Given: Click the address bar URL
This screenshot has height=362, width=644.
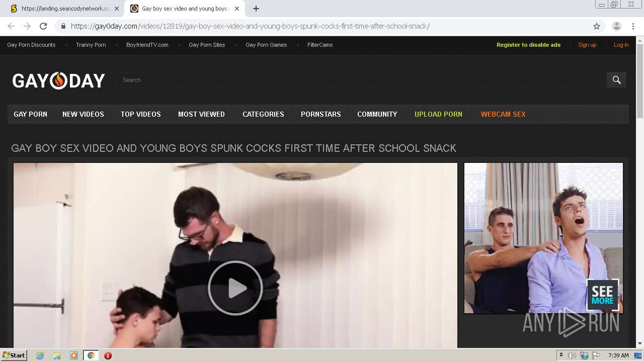Looking at the screenshot, I should click(250, 26).
